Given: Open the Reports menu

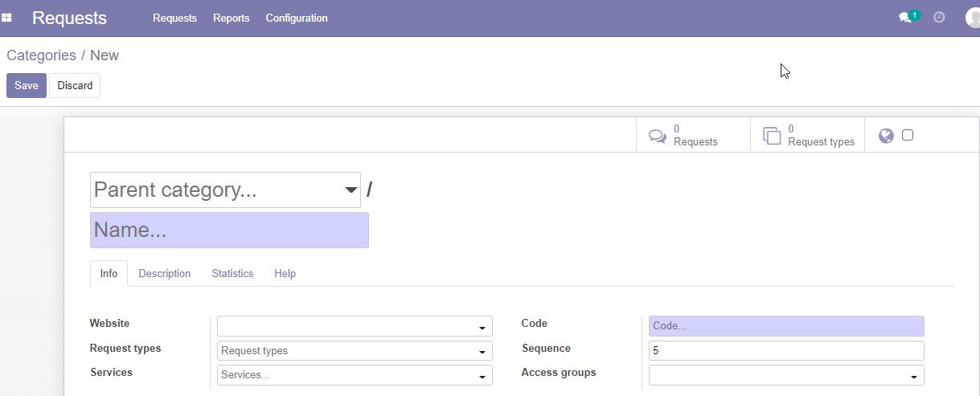Looking at the screenshot, I should tap(232, 18).
